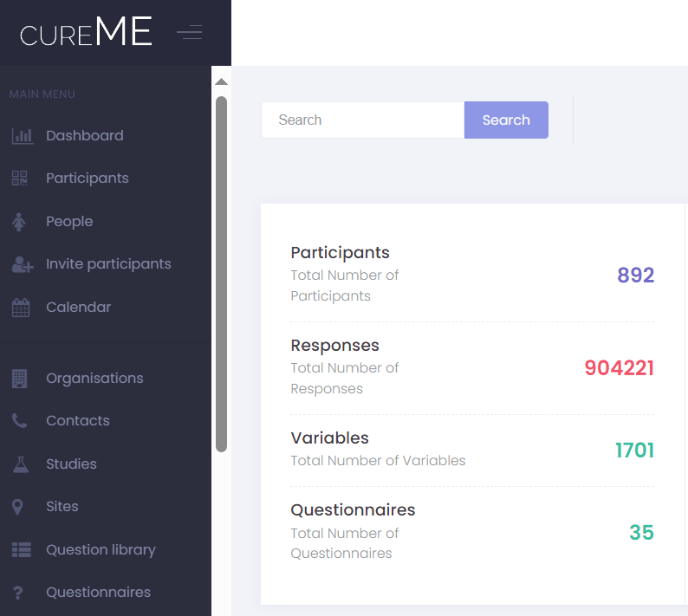Click the Invite participants user-plus icon
This screenshot has height=616, width=688.
click(22, 264)
